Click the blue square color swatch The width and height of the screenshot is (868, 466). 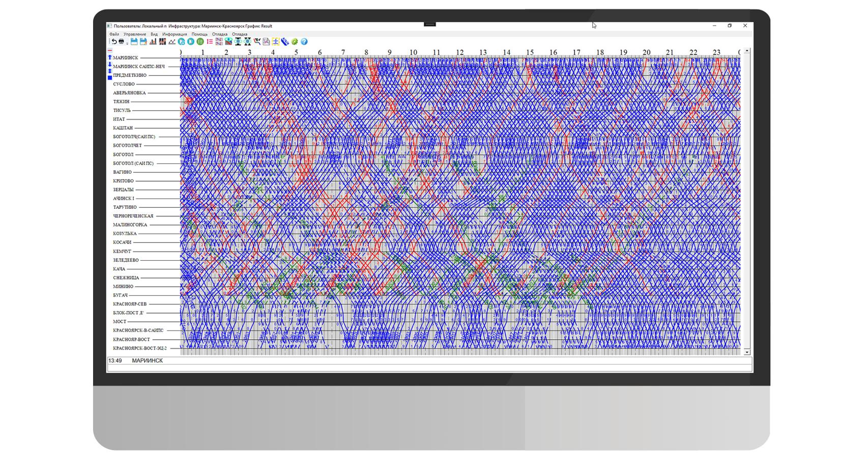click(x=110, y=78)
